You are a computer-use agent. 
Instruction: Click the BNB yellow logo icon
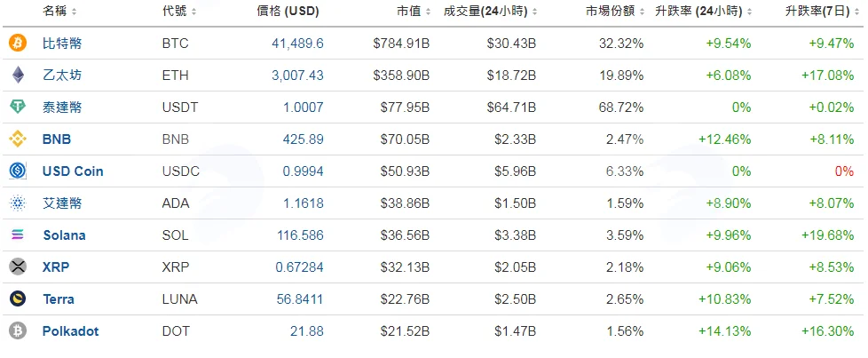18,139
